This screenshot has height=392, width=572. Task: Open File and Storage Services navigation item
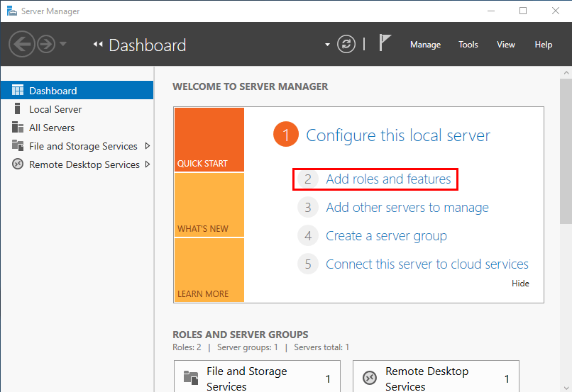tap(77, 146)
